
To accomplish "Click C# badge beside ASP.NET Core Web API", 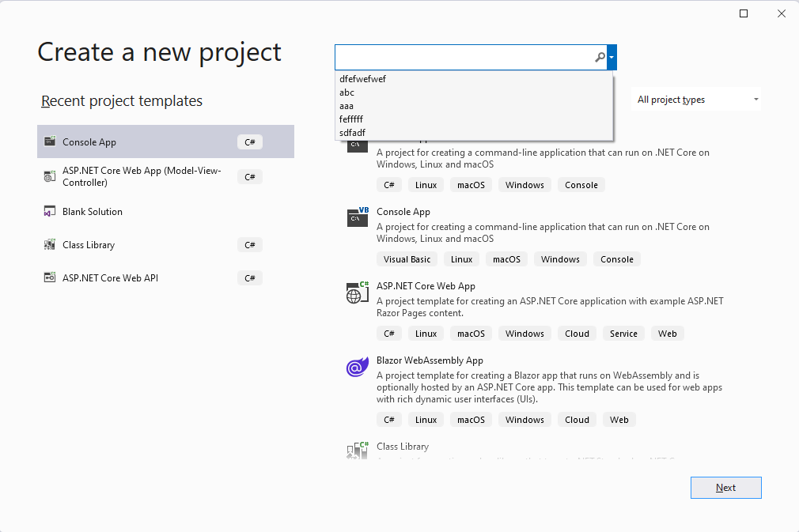I will 250,278.
